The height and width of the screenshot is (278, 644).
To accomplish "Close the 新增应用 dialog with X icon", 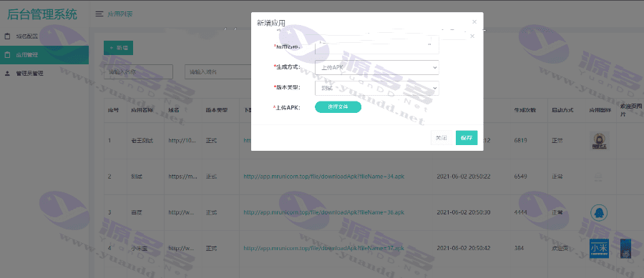I will (x=474, y=21).
